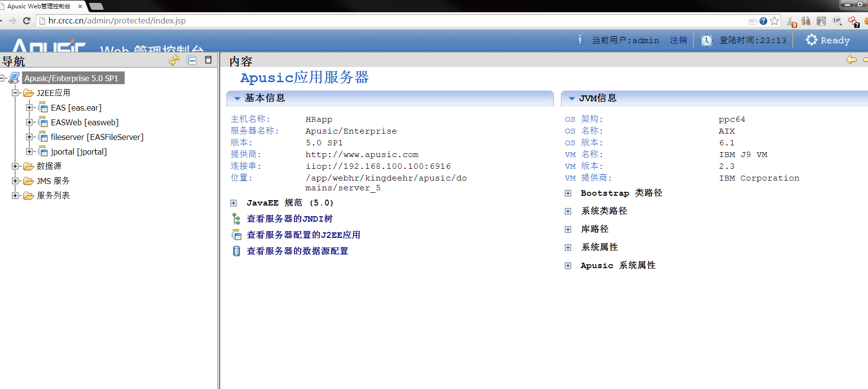Open 查看服务器的数据源配置 link
This screenshot has width=868, height=389.
click(x=297, y=251)
